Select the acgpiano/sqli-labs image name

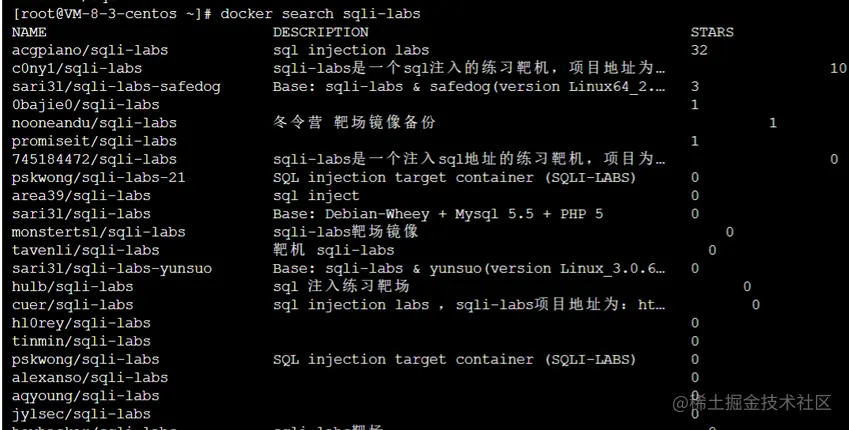pyautogui.click(x=90, y=50)
